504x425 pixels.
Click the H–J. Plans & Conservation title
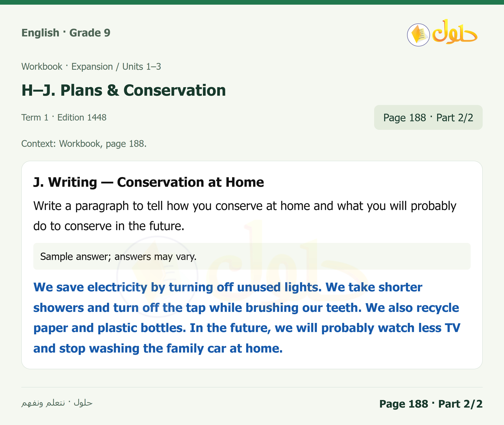tap(124, 90)
